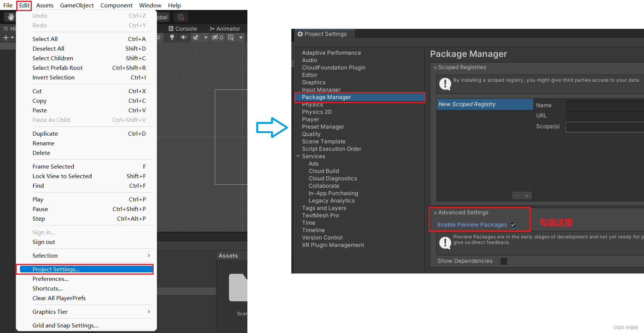
Task: Select New Scoped Registry list entry
Action: tap(485, 104)
